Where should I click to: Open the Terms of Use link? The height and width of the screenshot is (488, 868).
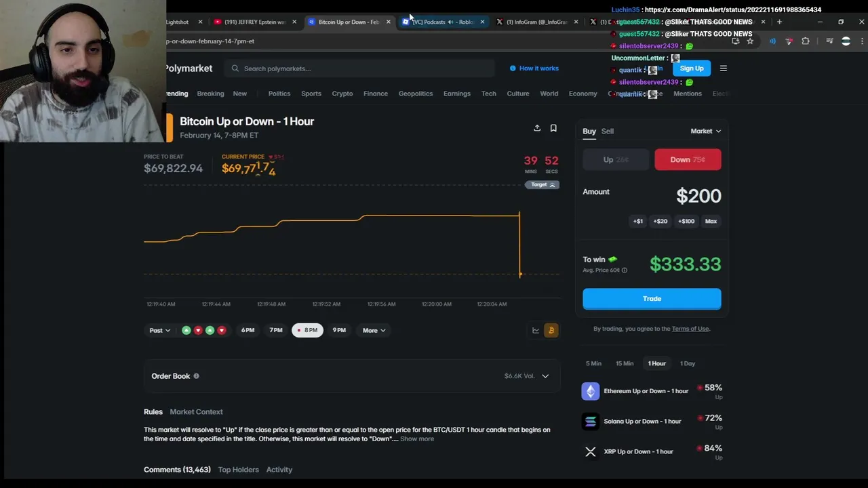[x=690, y=329]
